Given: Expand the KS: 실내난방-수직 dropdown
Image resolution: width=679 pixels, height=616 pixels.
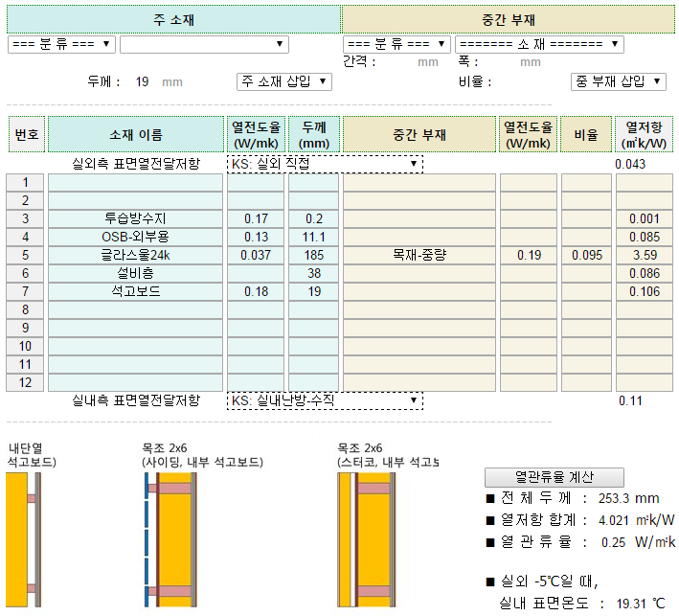Looking at the screenshot, I should pos(325,400).
